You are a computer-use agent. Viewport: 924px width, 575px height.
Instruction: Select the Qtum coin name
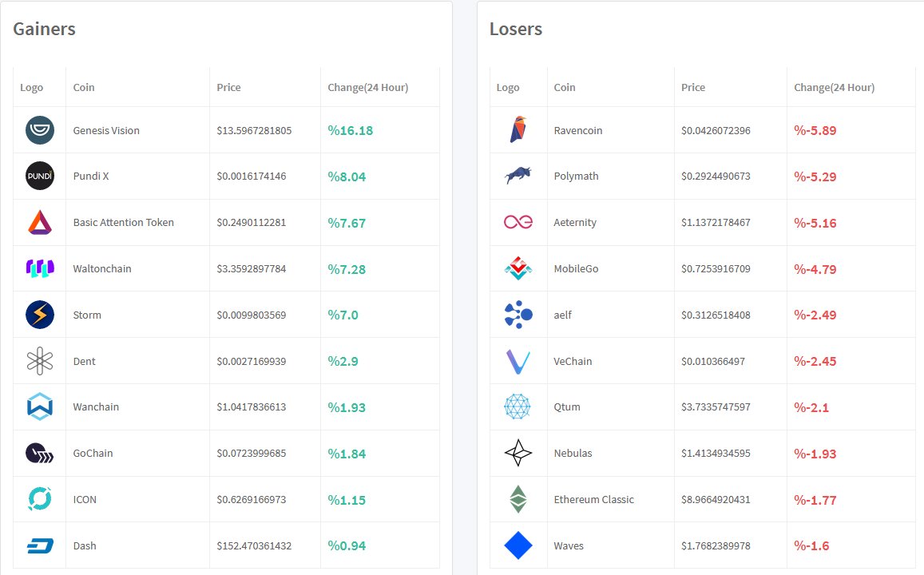567,407
